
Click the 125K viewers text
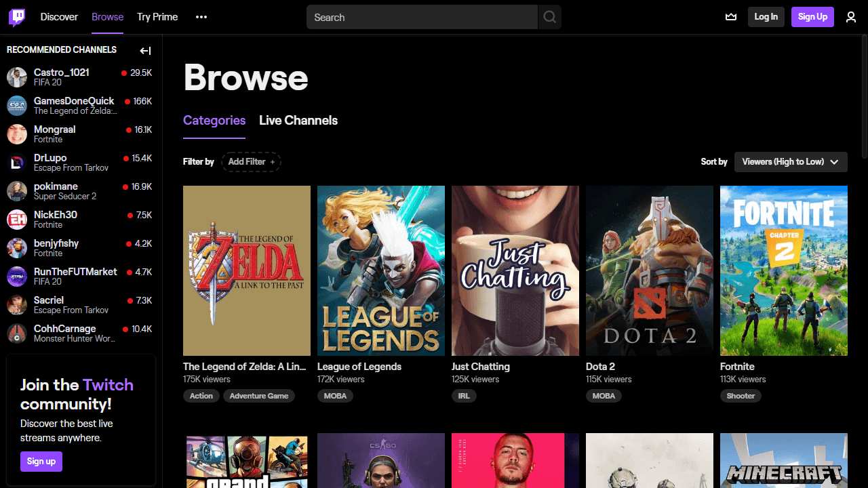[x=475, y=380]
